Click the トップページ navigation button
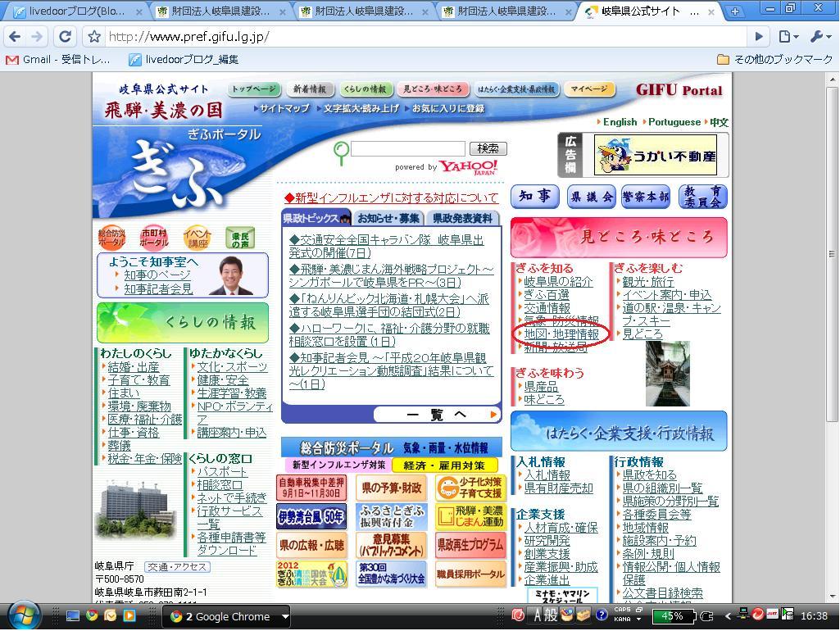 (x=255, y=89)
